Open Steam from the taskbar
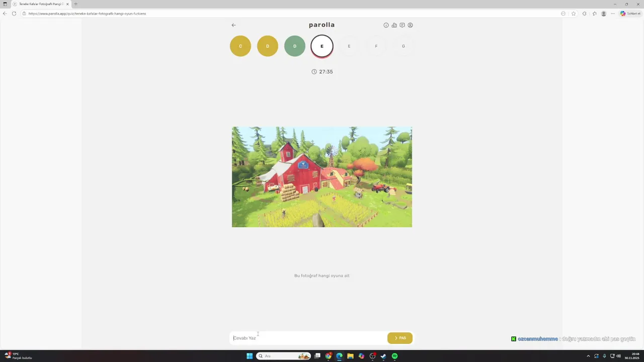 tap(383, 356)
